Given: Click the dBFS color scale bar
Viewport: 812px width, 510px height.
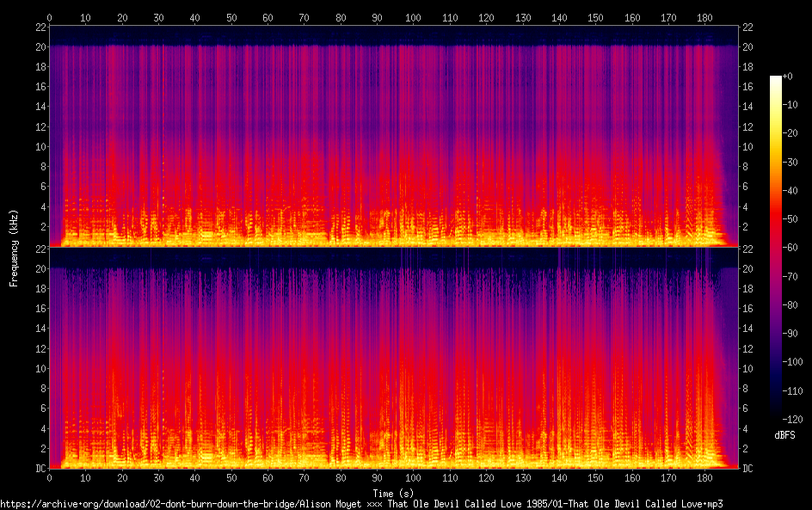Looking at the screenshot, I should [776, 244].
